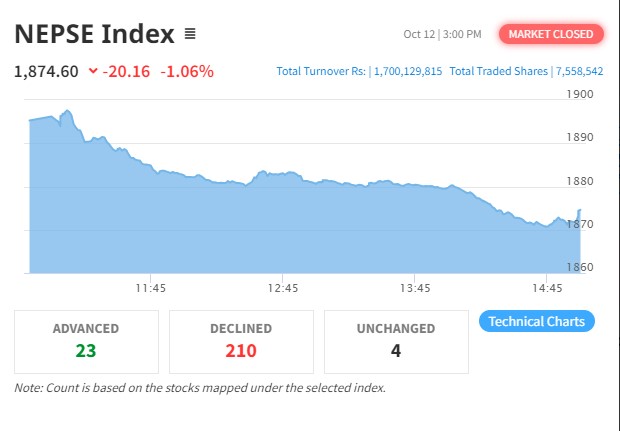This screenshot has height=431, width=620.
Task: Select the Unchanged stocks count box
Action: (x=396, y=340)
